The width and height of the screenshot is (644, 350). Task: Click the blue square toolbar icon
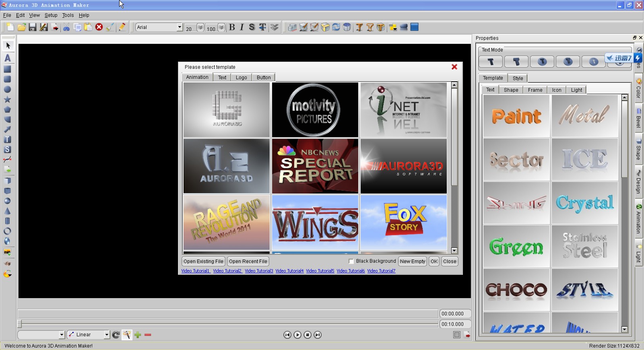(415, 27)
